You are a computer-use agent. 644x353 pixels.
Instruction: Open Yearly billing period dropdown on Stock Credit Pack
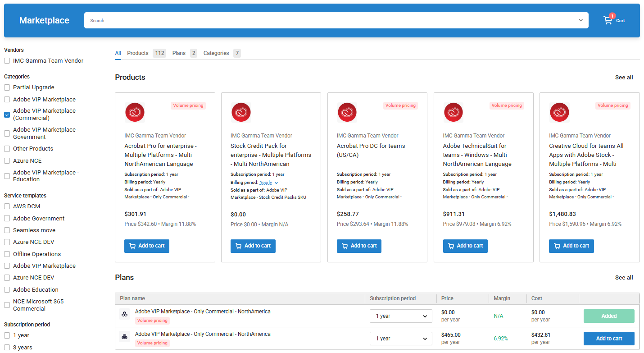269,183
